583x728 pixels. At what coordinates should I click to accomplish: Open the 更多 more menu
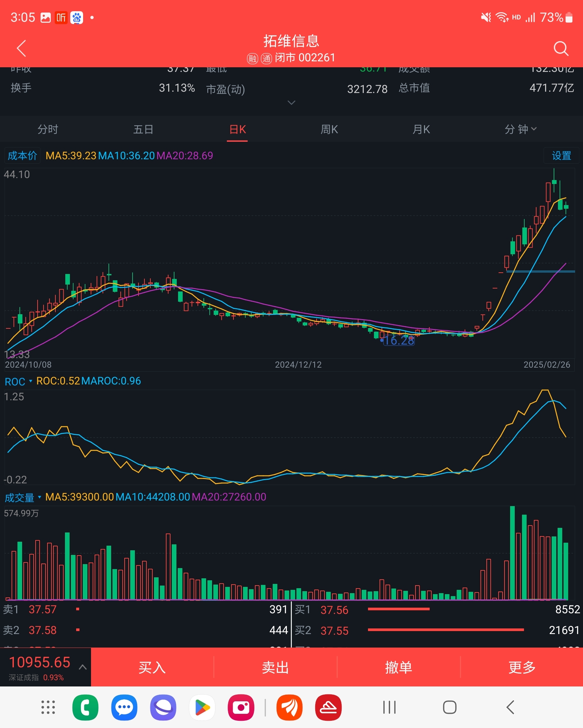[522, 667]
